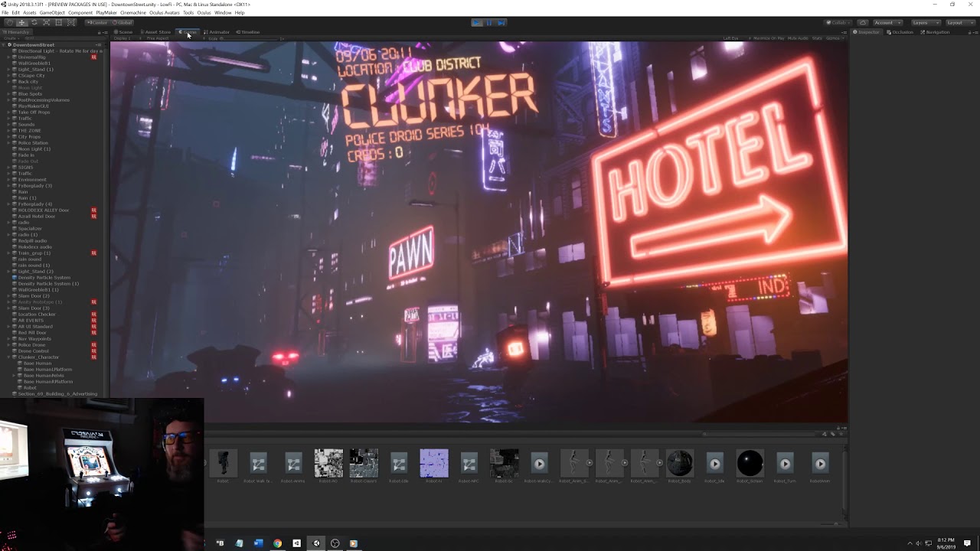Select the Hand tool in the toolbar

[9, 22]
